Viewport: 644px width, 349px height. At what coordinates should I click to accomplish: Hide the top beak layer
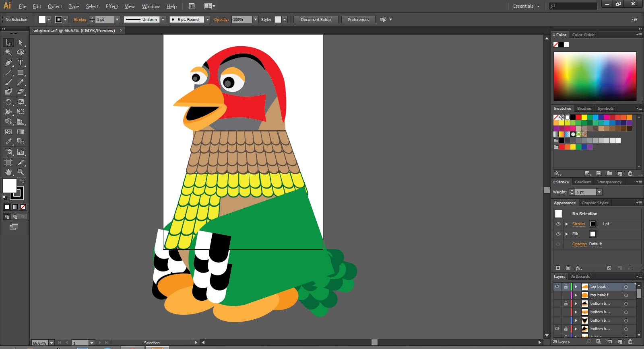tap(557, 287)
